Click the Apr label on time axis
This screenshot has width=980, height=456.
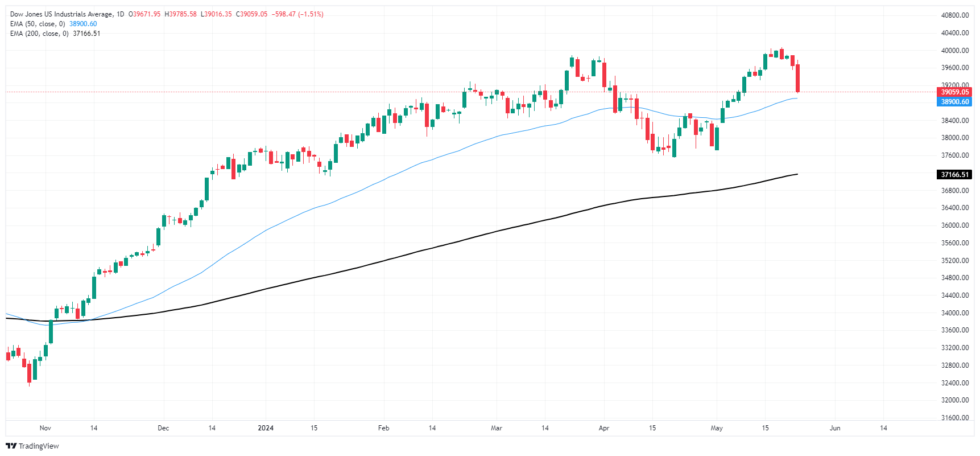coord(604,428)
